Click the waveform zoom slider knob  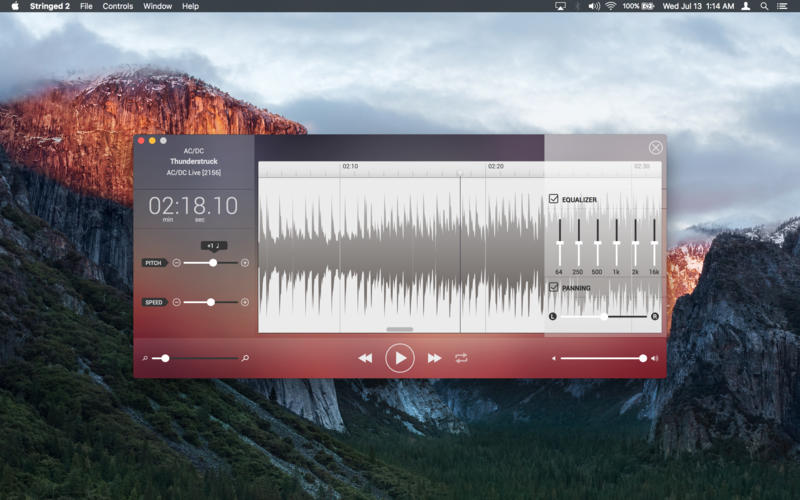pyautogui.click(x=165, y=358)
